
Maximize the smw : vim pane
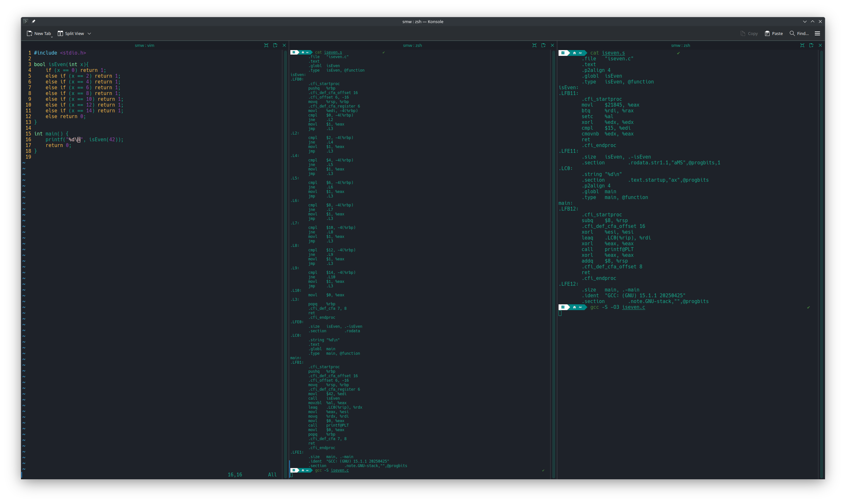tap(266, 45)
